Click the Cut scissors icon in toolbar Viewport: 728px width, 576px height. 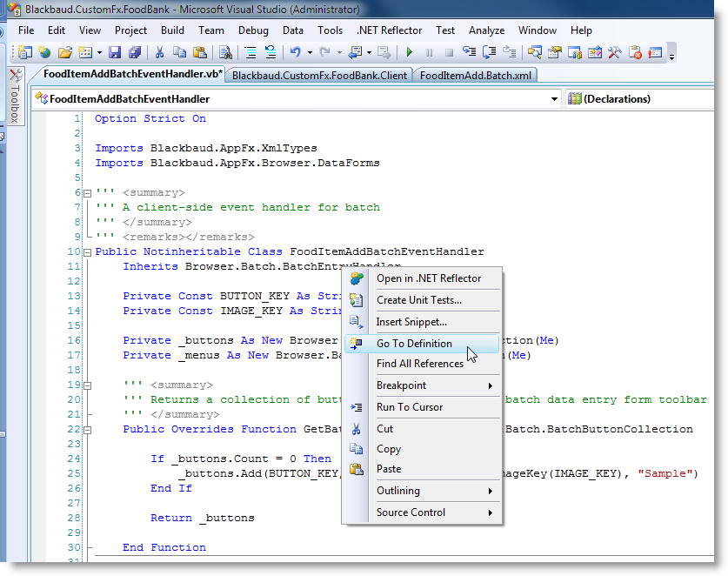[159, 52]
